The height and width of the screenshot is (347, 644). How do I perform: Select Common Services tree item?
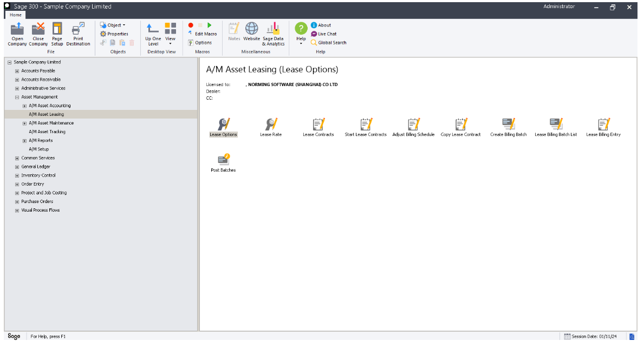pyautogui.click(x=38, y=158)
